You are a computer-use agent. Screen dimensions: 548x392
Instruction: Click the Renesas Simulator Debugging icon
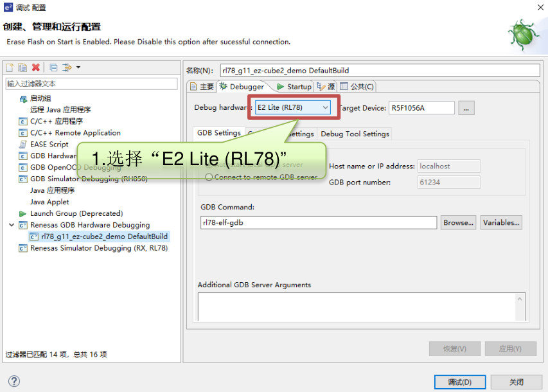point(22,248)
